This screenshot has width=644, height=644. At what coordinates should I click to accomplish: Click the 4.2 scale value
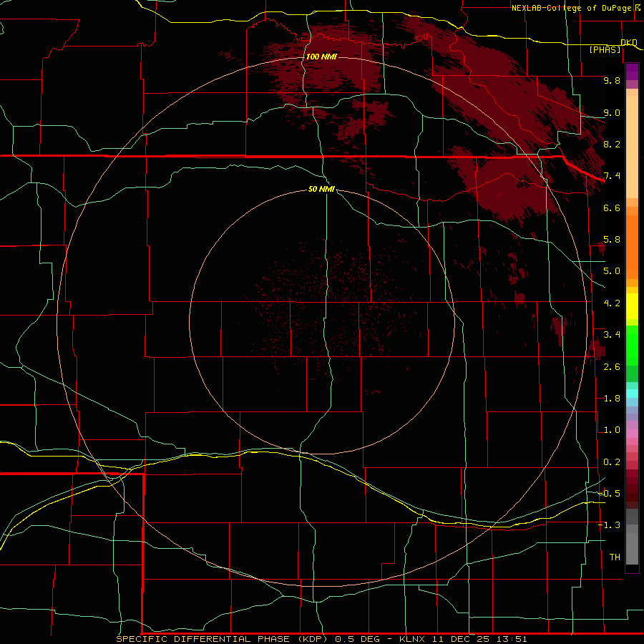tap(612, 303)
